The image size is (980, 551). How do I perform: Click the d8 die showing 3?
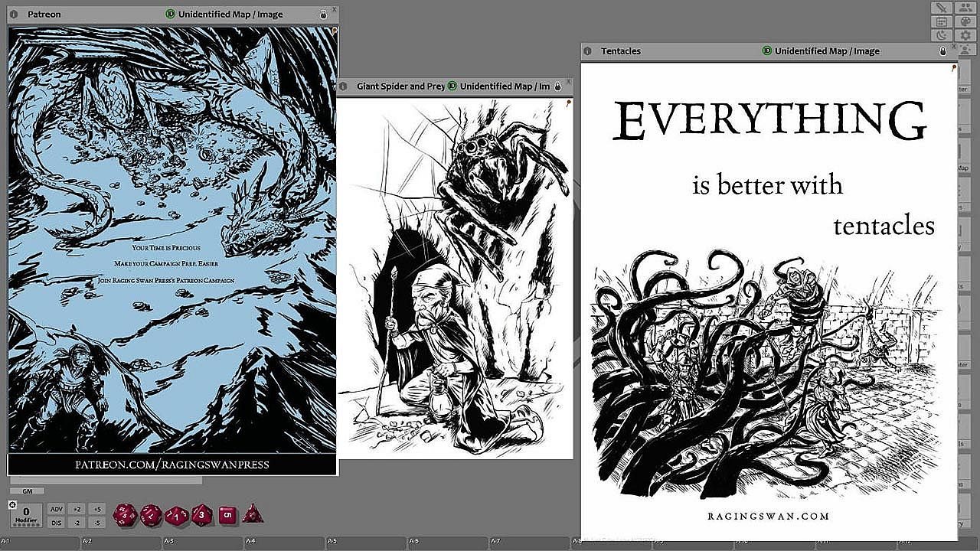[202, 514]
